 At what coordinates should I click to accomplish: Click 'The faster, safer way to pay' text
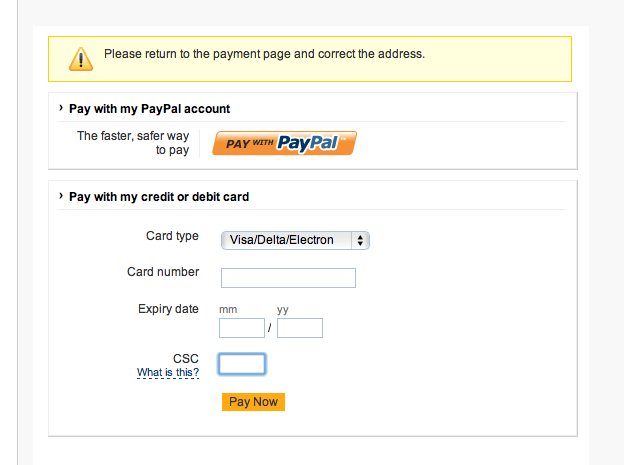[133, 143]
